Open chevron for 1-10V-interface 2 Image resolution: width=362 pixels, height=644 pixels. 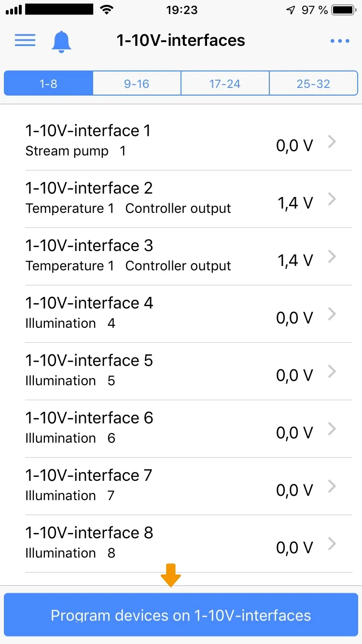click(x=332, y=199)
